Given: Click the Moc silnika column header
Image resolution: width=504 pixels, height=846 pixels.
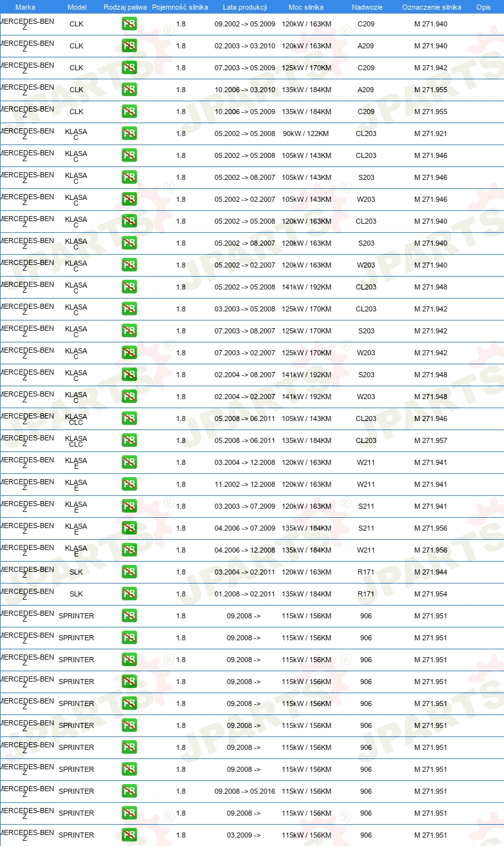Looking at the screenshot, I should coord(306,7).
